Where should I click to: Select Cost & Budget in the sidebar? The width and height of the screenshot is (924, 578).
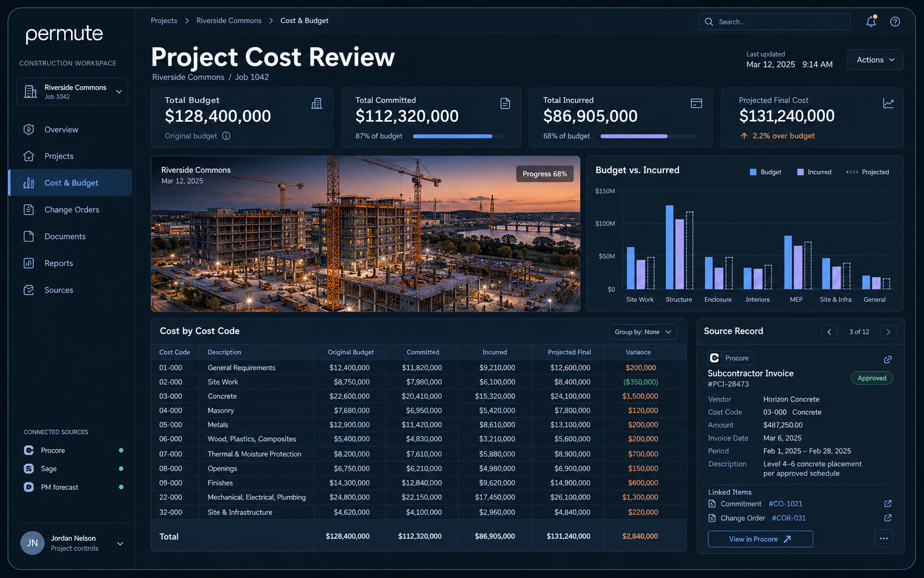70,183
